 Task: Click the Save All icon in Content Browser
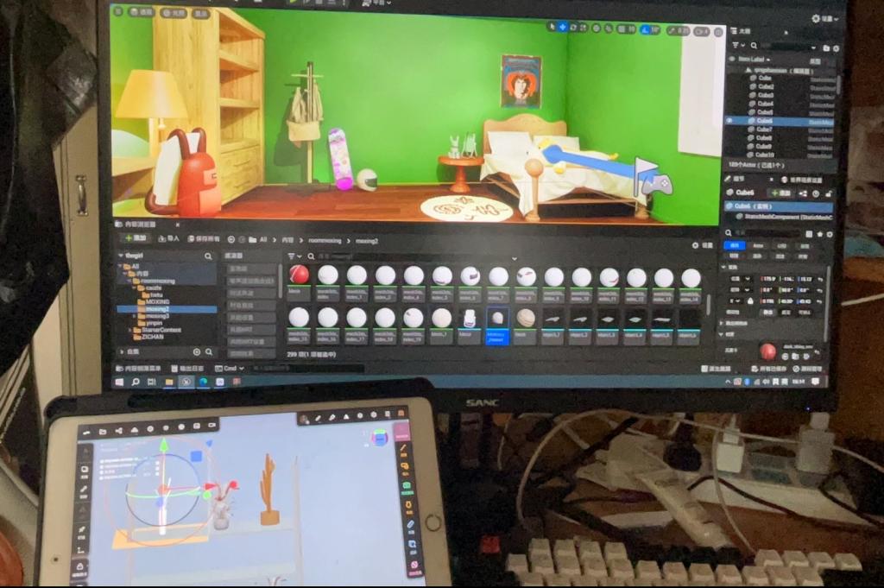[204, 238]
